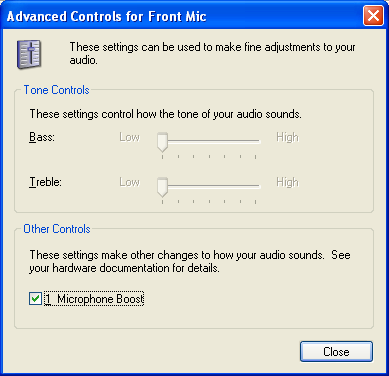Screen dimensions: 389x376
Task: Click the Low label next to Bass
Action: coord(130,137)
